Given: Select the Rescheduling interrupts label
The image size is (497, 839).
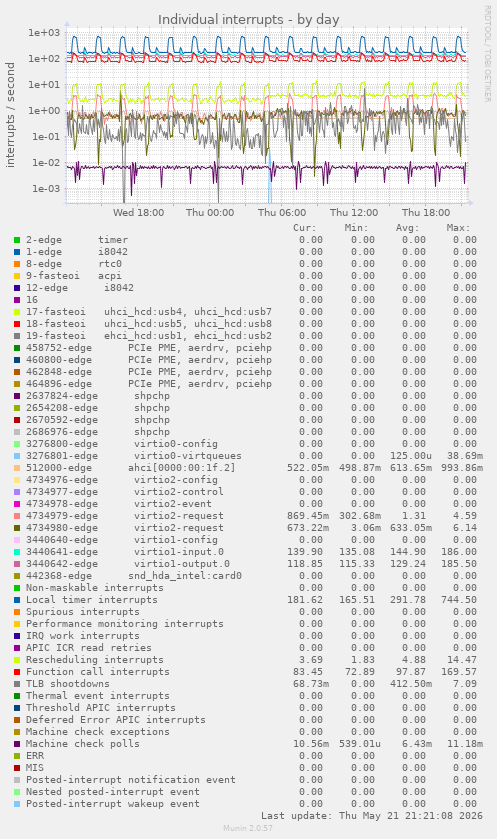Looking at the screenshot, I should click(95, 660).
